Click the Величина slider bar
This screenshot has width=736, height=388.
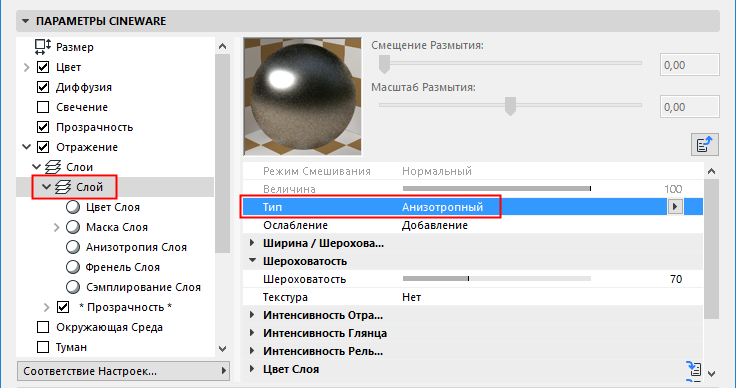click(x=497, y=189)
